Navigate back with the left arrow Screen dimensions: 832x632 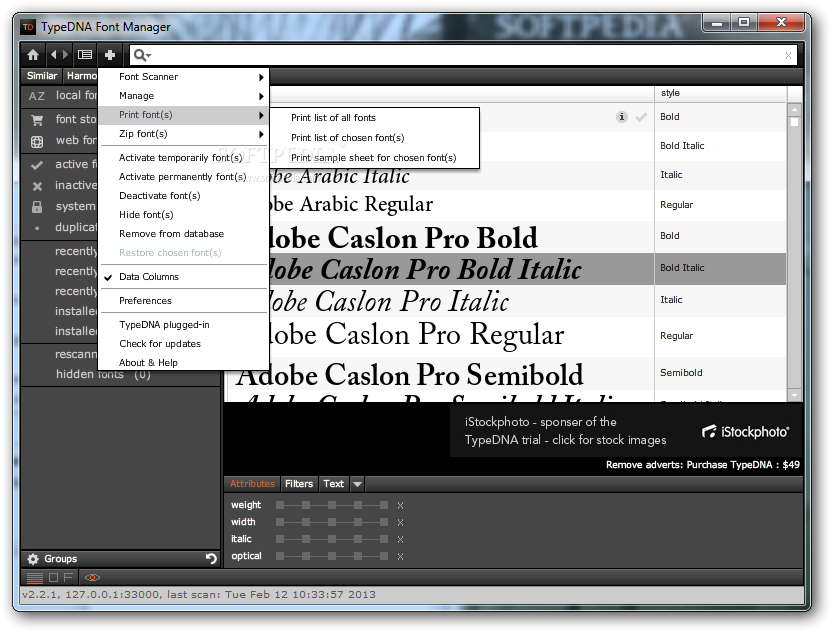click(x=53, y=55)
